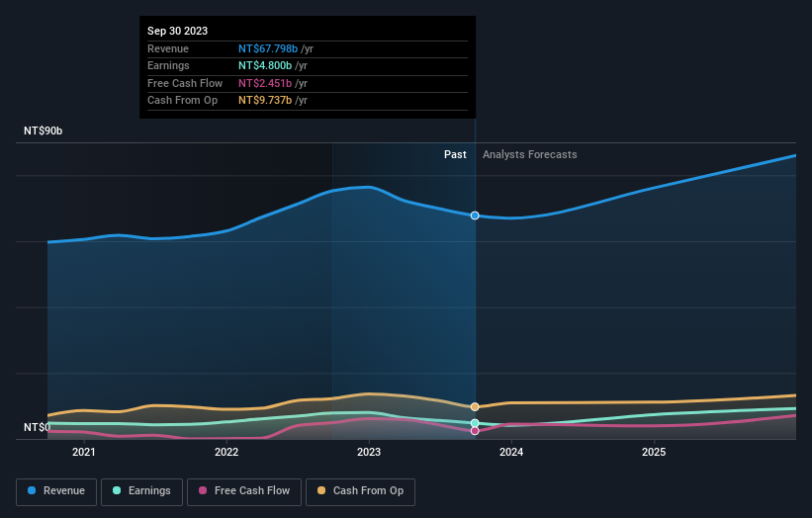The image size is (812, 518).
Task: Click the 2025 x-axis label
Action: 654,453
